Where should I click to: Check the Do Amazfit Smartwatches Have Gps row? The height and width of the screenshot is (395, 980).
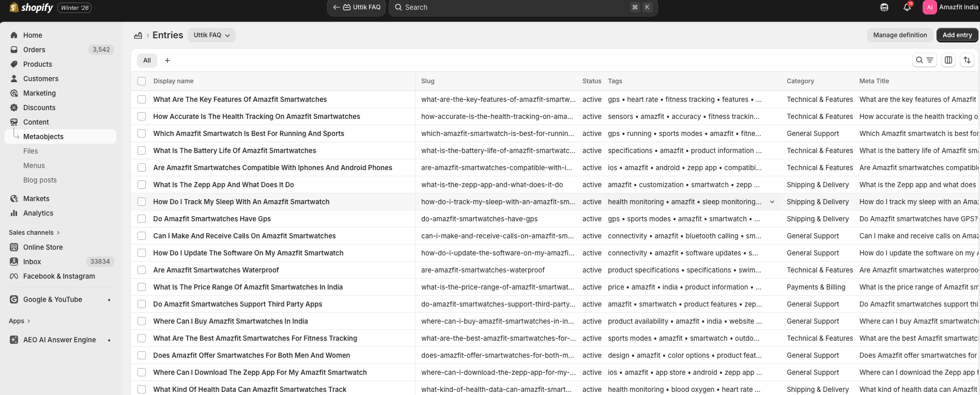142,219
